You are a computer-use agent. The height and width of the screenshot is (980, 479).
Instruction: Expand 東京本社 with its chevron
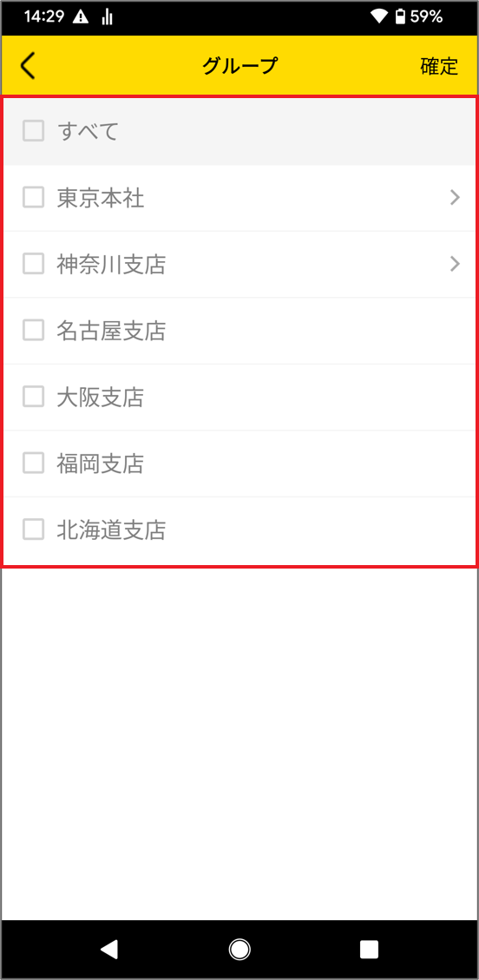[456, 198]
